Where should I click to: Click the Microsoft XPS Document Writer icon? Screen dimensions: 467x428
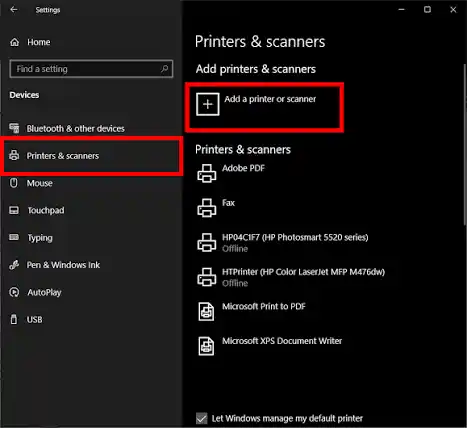[206, 346]
